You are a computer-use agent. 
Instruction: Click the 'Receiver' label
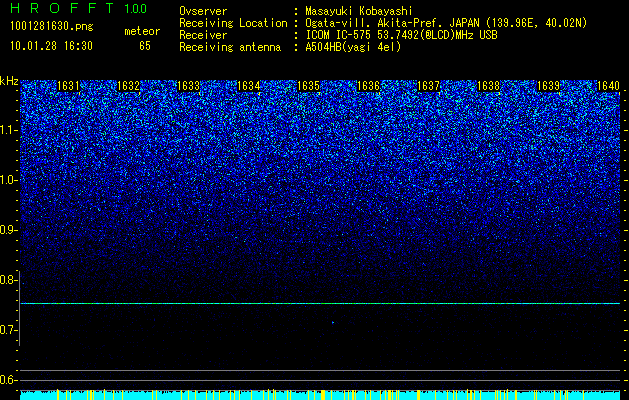point(203,35)
